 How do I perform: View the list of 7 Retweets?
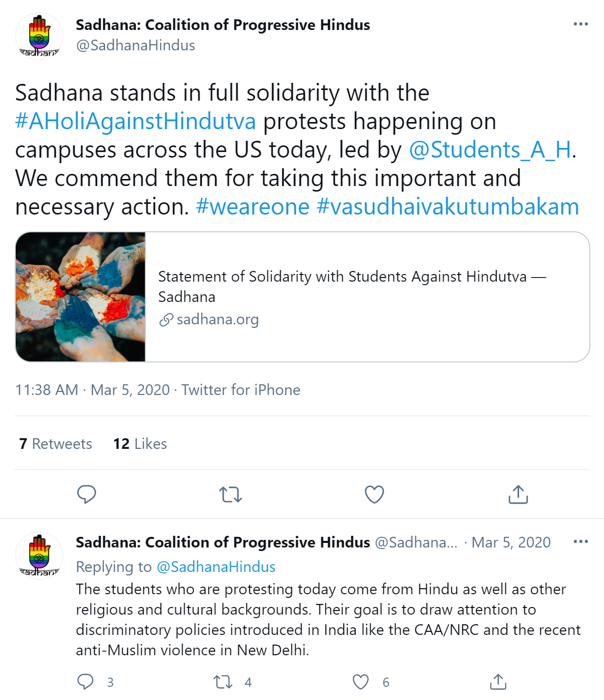click(x=56, y=444)
